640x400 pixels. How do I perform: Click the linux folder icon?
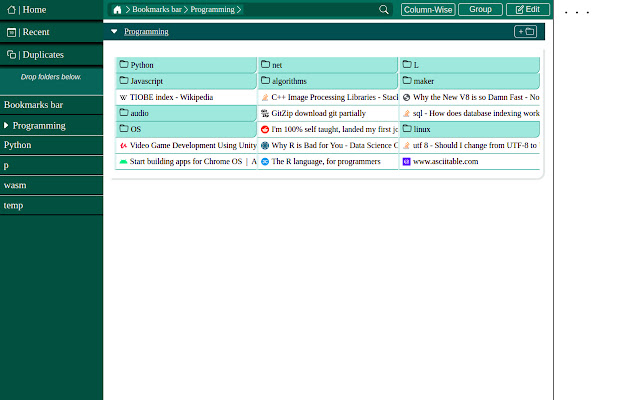(x=407, y=129)
